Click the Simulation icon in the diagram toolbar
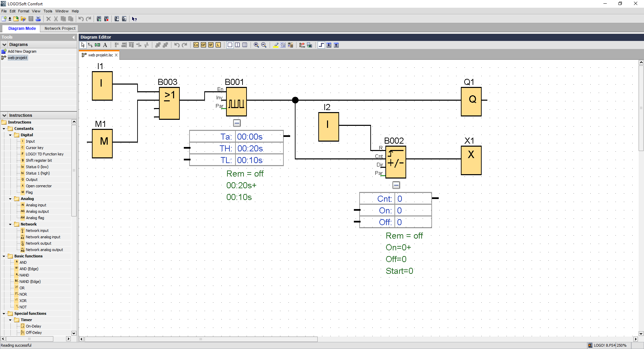 point(302,45)
